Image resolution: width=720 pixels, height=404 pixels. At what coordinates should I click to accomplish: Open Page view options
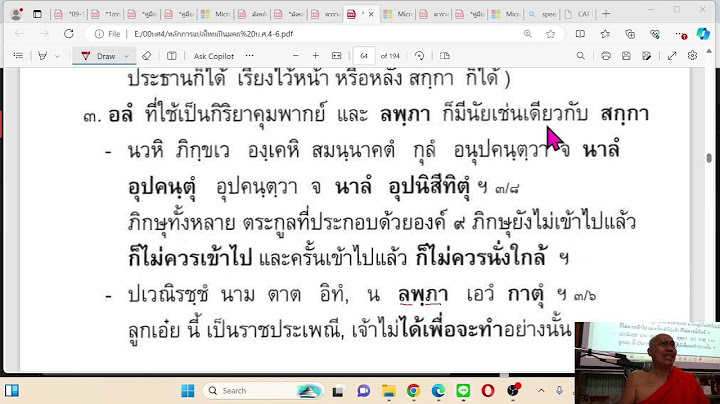tap(444, 56)
